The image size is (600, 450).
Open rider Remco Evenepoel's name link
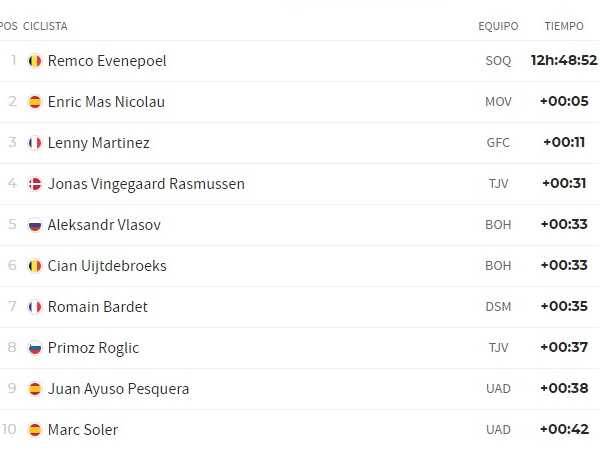[107, 60]
